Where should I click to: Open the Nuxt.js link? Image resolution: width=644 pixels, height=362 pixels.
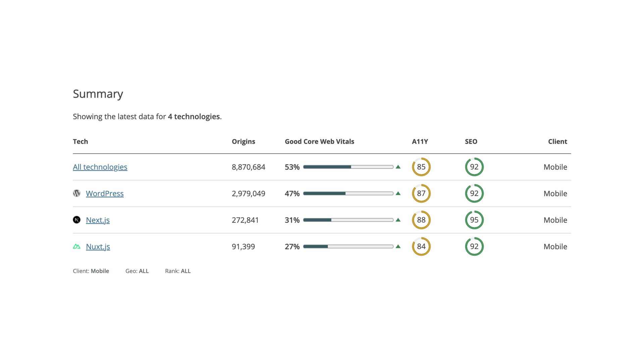click(98, 246)
